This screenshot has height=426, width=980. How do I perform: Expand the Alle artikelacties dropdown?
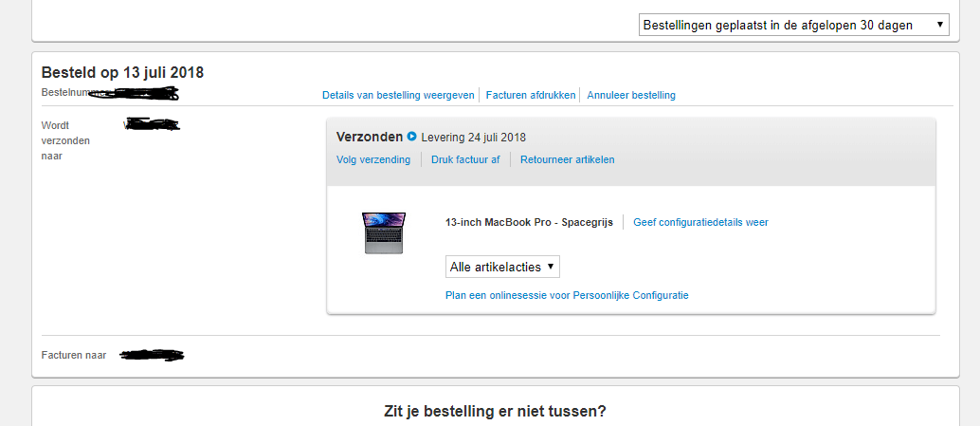click(x=502, y=267)
